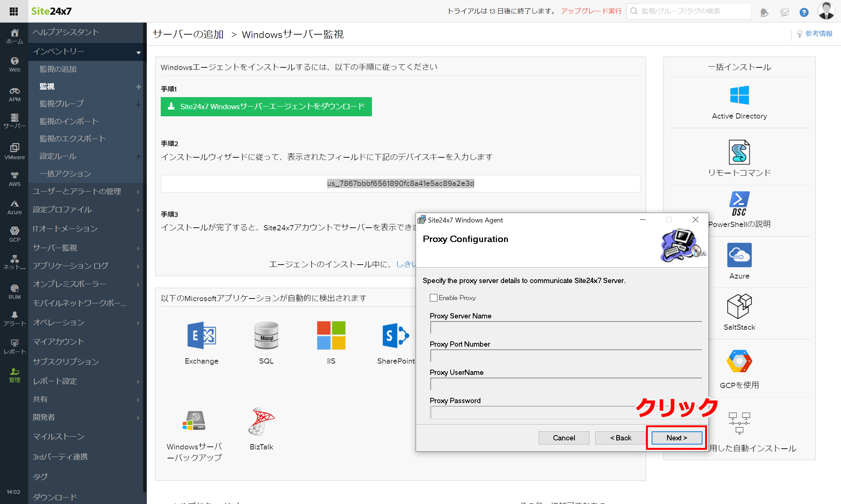841x504 pixels.
Task: Focus the Proxy UserName field
Action: [566, 384]
